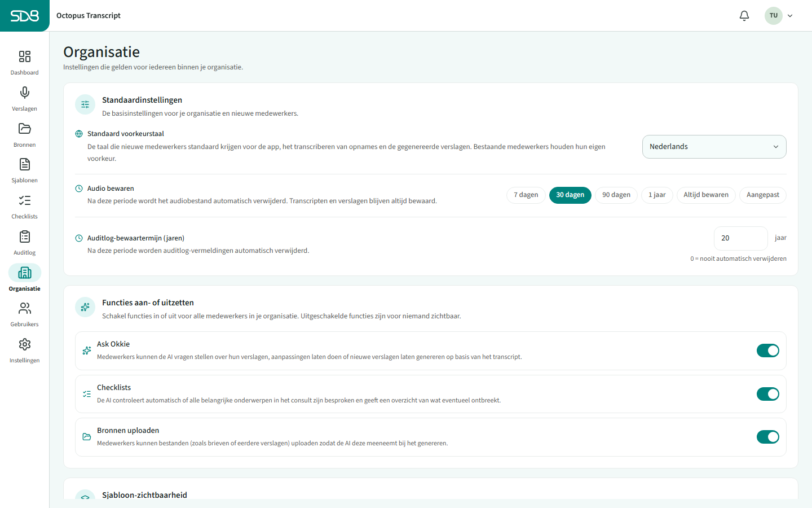
Task: Click Standaardinstellingen sliders icon
Action: [85, 104]
